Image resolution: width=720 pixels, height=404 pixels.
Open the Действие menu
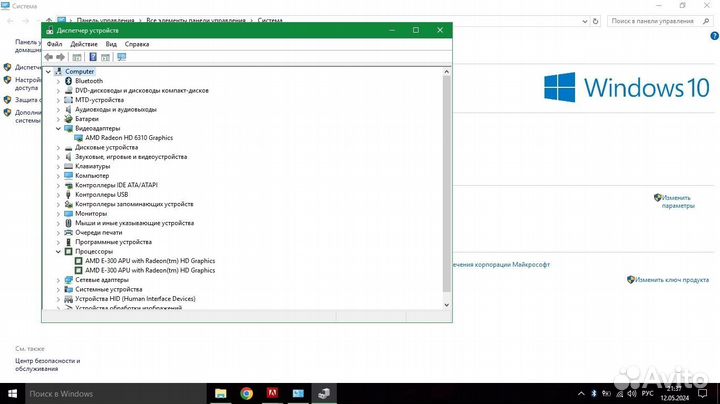coord(84,44)
